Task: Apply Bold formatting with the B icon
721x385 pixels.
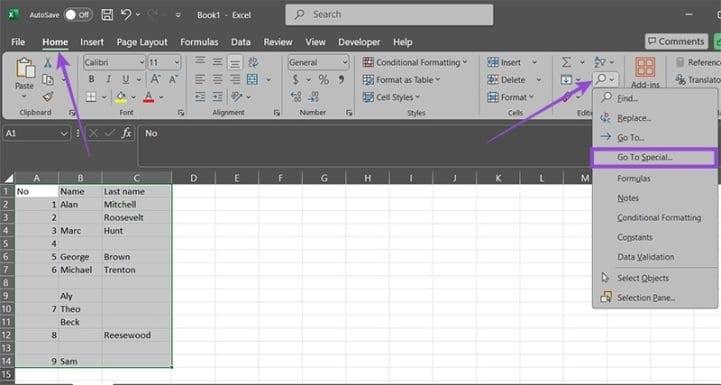Action: point(92,79)
